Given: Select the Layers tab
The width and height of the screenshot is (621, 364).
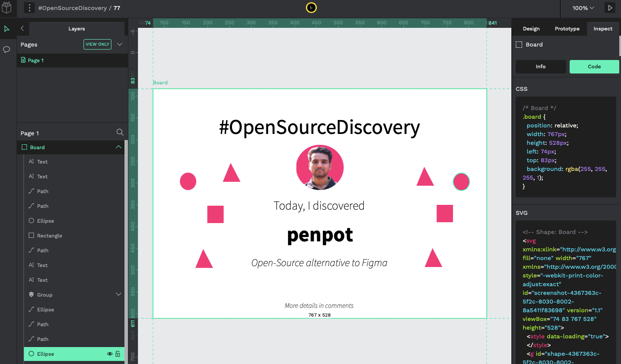Looking at the screenshot, I should 77,29.
